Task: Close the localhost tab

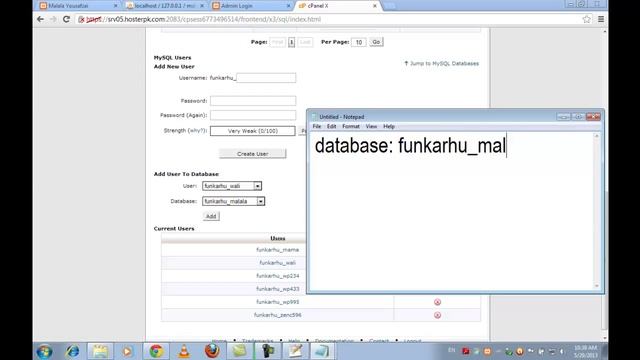Action: (x=202, y=6)
